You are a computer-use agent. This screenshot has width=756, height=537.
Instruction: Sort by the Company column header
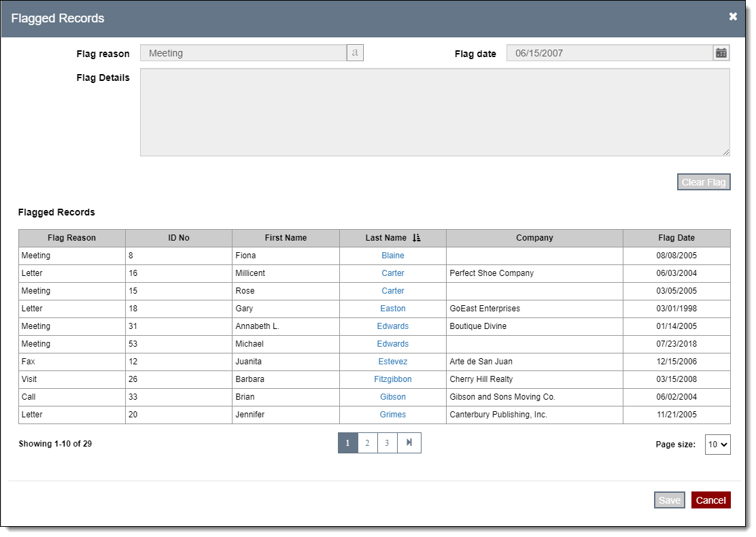tap(534, 238)
